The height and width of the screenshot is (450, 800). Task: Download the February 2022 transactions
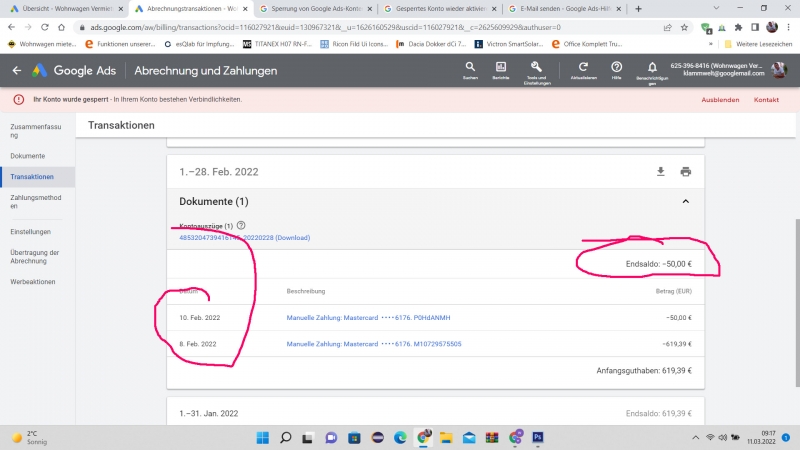(660, 171)
